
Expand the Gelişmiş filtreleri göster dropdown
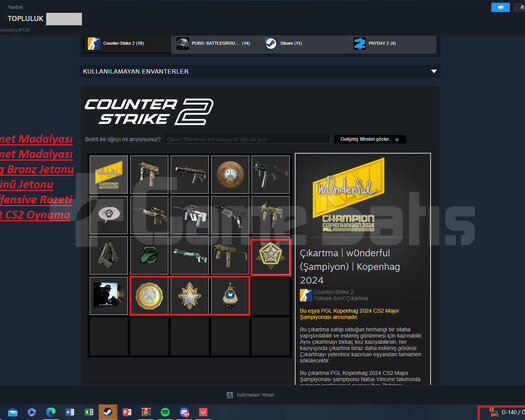point(370,139)
